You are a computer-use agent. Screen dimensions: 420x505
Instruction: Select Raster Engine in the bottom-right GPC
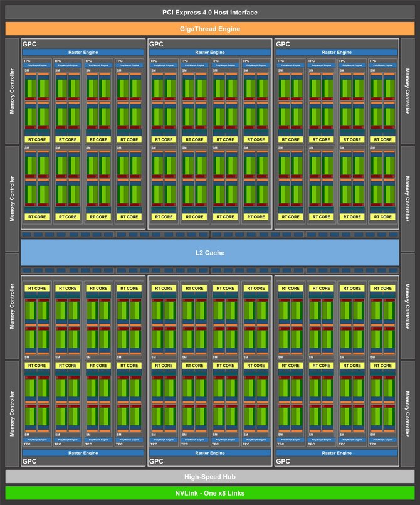(x=337, y=453)
